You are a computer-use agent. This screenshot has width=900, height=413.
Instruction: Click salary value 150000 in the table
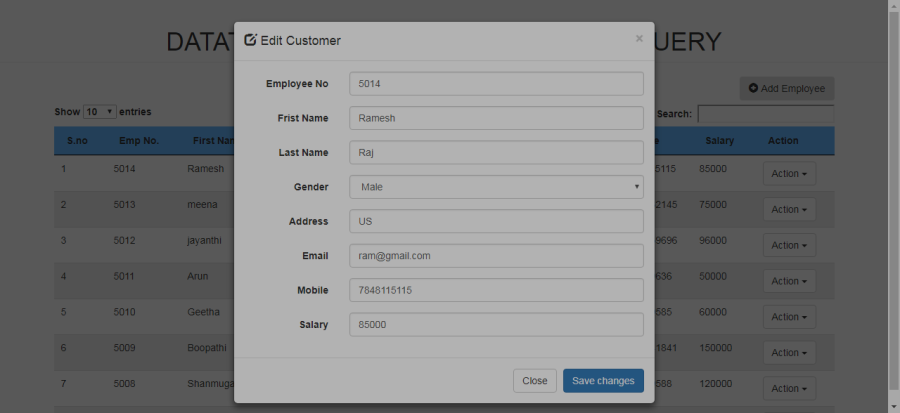click(x=715, y=348)
